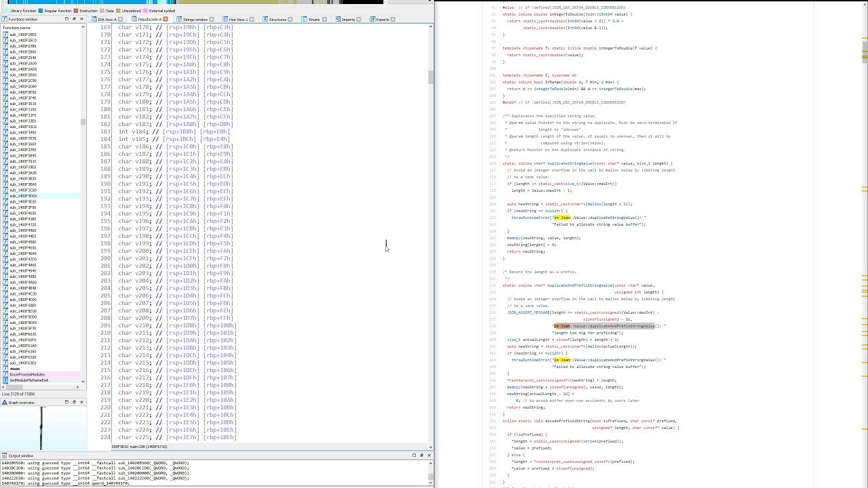868x488 pixels.
Task: Click the IDA View-A tab icon
Action: click(x=94, y=20)
